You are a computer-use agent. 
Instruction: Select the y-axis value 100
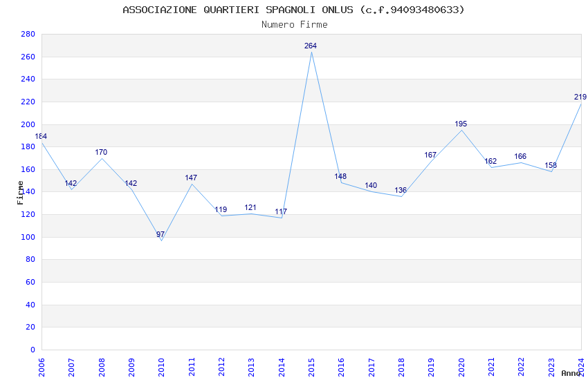pyautogui.click(x=28, y=237)
